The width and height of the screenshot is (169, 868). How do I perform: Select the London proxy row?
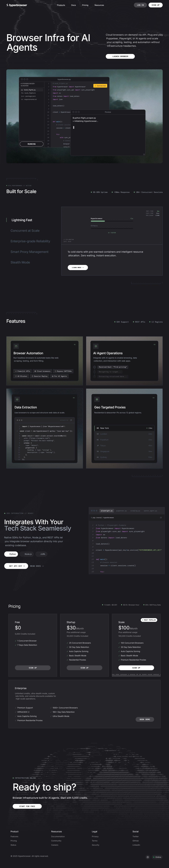pos(124,434)
